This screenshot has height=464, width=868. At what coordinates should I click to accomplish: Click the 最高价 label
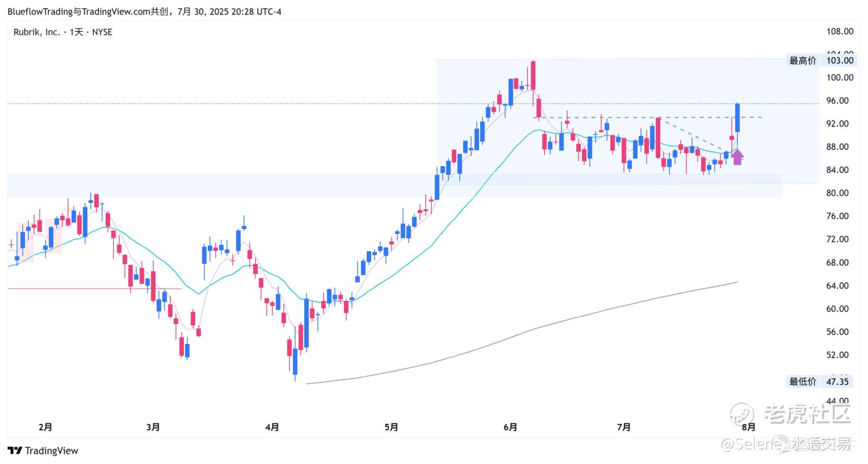pyautogui.click(x=803, y=61)
